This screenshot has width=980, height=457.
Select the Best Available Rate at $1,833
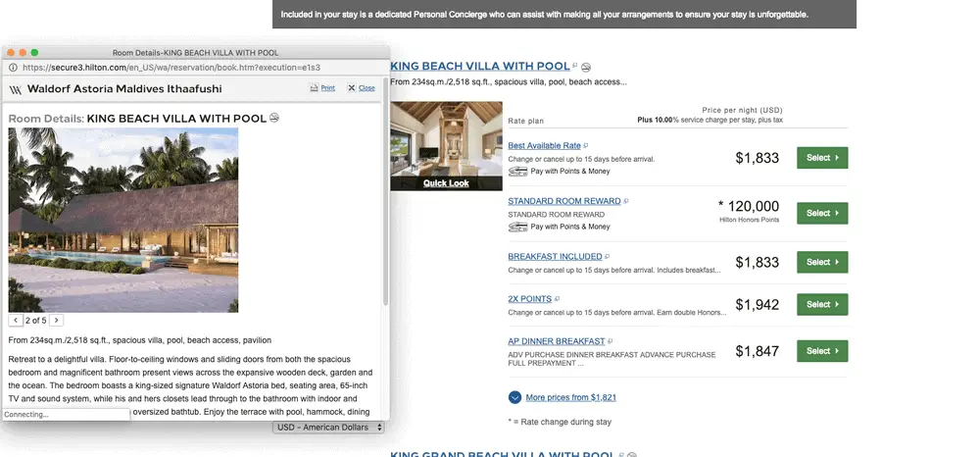pyautogui.click(x=822, y=158)
